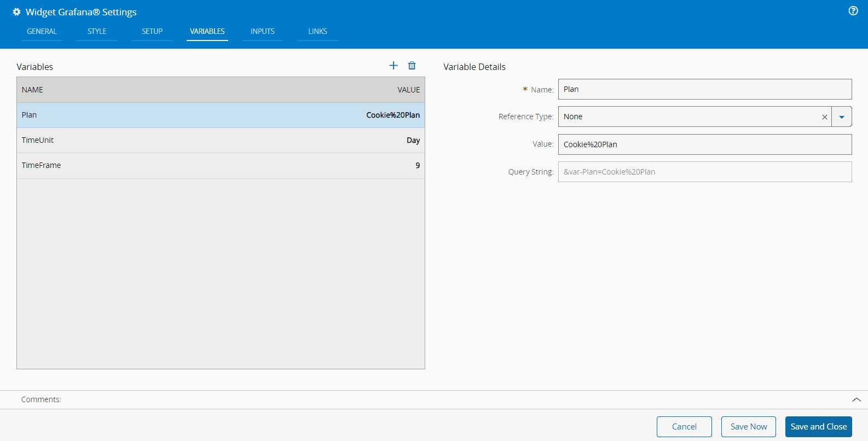Switch to the General tab
The width and height of the screenshot is (868, 441).
[x=42, y=32]
